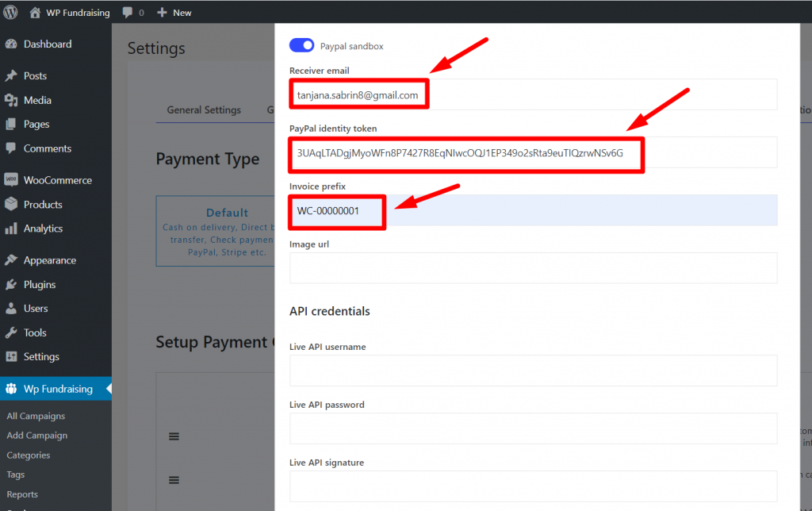Click the Payment Type heading text
Viewport: 812px width, 511px height.
coord(208,159)
